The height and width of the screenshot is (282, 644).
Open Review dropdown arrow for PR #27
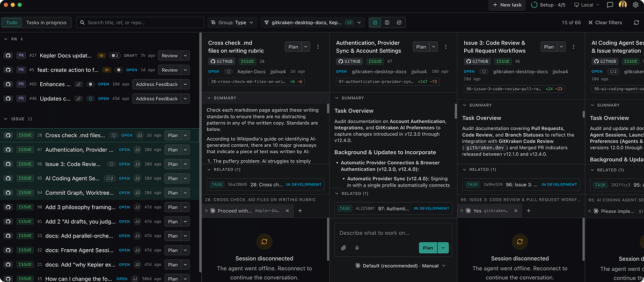[185, 55]
